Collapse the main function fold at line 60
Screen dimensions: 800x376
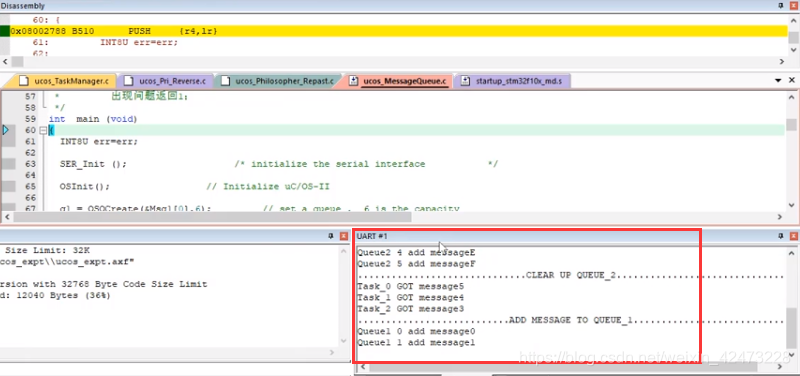click(42, 131)
